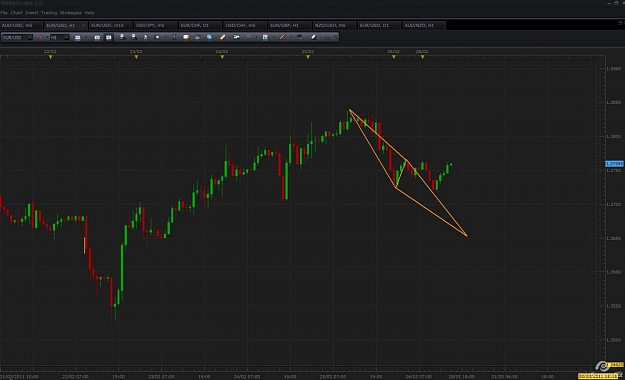This screenshot has width=625, height=380.
Task: Switch to the EUR/USD, m15 chart tab
Action: [111, 25]
